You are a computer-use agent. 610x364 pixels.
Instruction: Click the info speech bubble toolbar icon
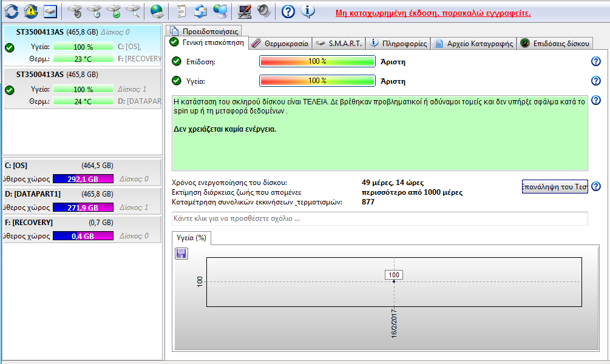point(308,11)
